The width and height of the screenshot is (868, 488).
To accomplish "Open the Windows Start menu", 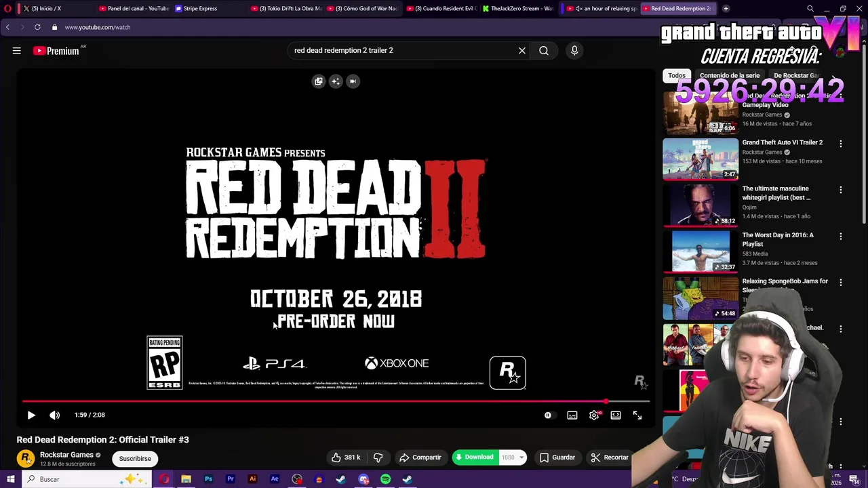I will coord(10,479).
